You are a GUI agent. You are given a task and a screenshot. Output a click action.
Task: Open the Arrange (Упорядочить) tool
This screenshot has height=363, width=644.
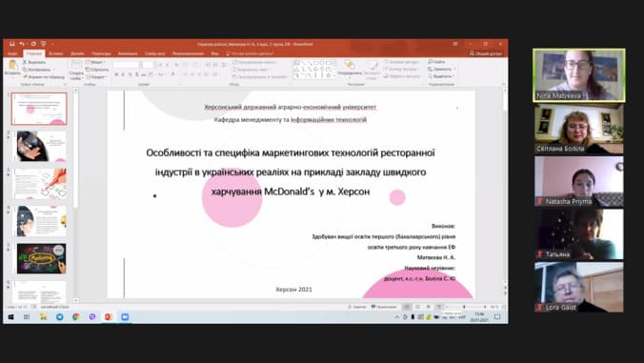click(350, 68)
